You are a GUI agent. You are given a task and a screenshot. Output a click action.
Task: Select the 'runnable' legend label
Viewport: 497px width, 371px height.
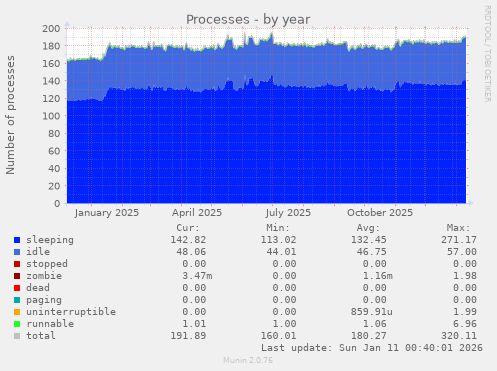[x=50, y=324]
